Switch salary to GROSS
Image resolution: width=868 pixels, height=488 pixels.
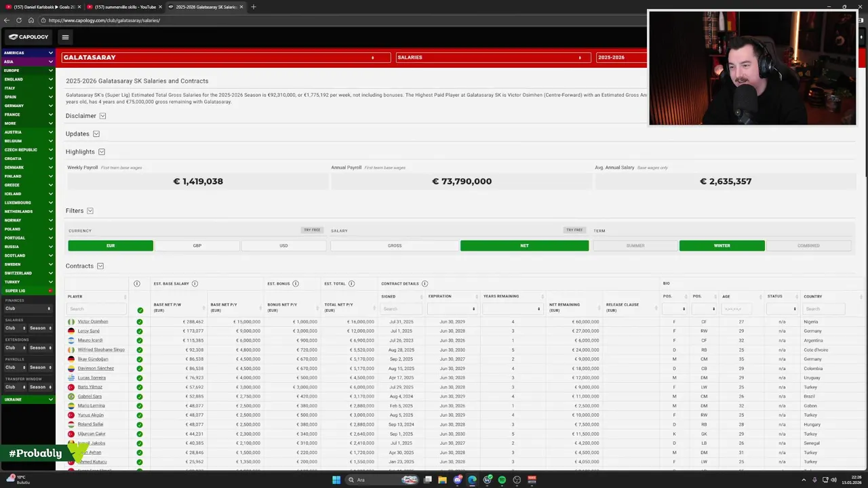pos(395,245)
